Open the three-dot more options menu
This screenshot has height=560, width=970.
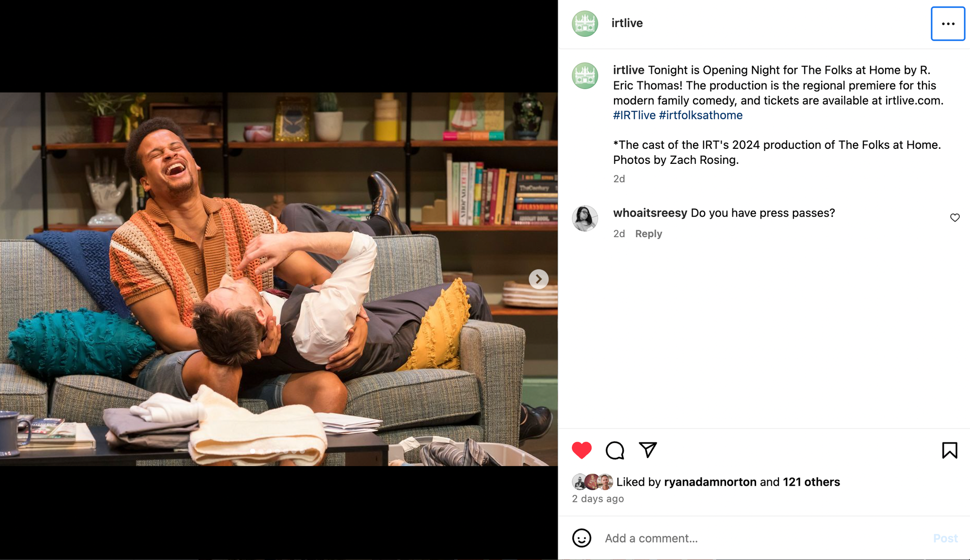click(948, 24)
